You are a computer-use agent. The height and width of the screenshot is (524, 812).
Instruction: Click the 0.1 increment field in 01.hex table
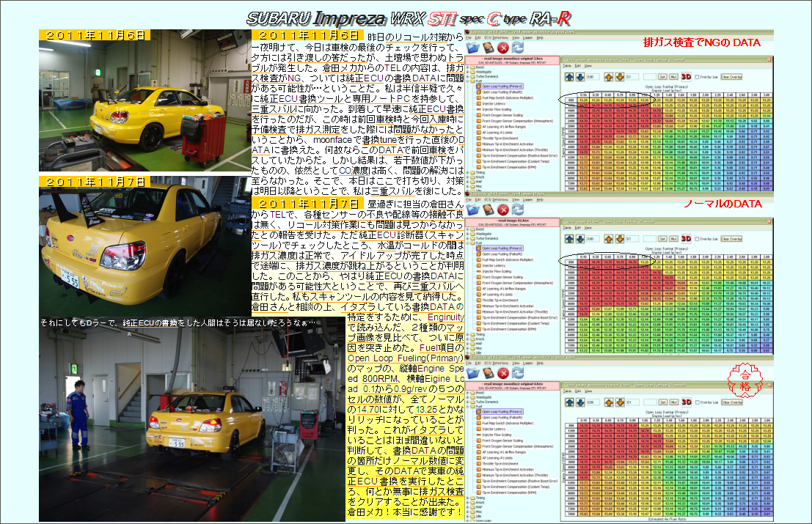tap(632, 239)
